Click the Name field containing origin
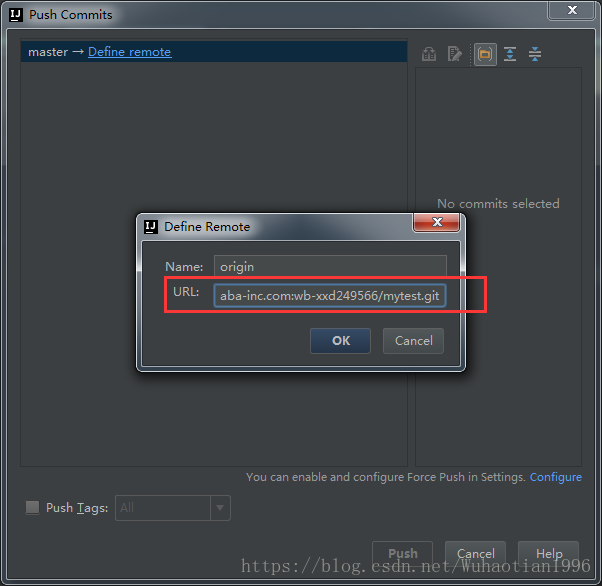The height and width of the screenshot is (586, 602). point(330,266)
